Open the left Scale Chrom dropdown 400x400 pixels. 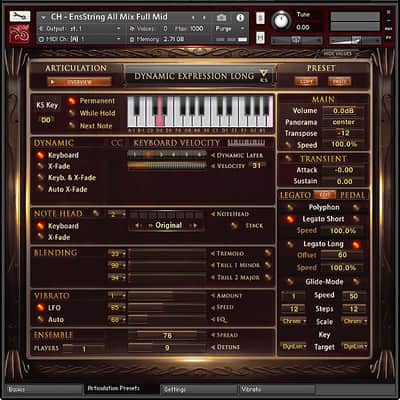coord(294,321)
